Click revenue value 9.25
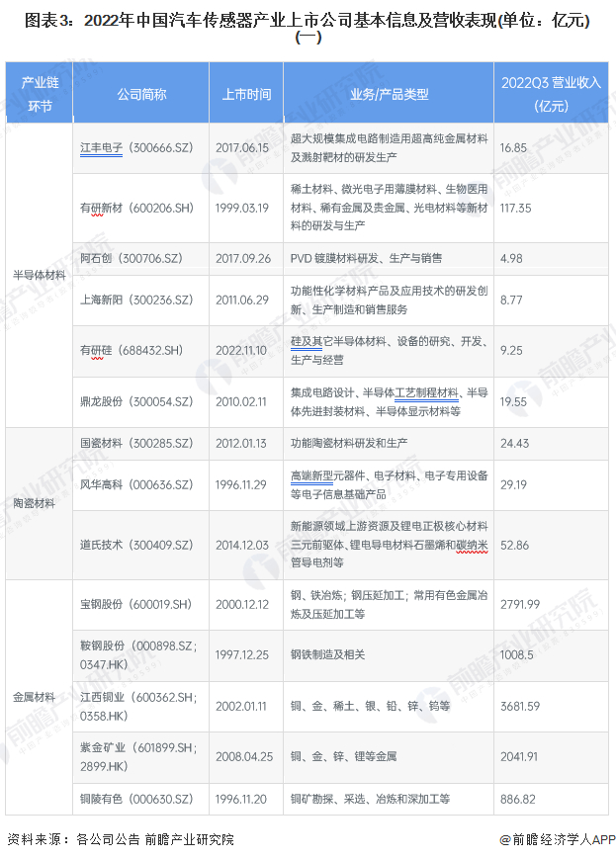Screen dimensions: 616x860 [511, 351]
